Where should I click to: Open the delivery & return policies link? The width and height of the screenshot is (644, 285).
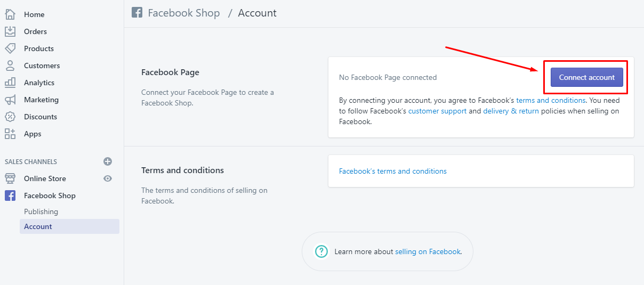511,111
